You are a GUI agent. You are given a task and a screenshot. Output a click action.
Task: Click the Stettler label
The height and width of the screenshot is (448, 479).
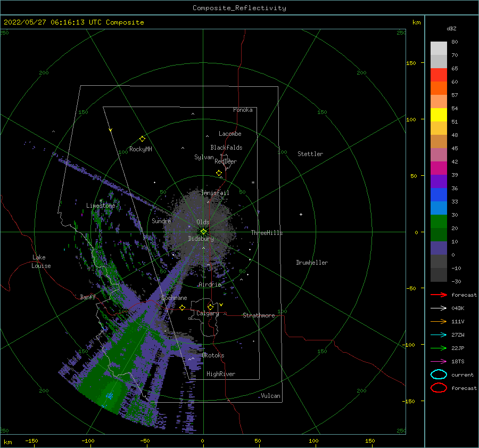(x=310, y=154)
